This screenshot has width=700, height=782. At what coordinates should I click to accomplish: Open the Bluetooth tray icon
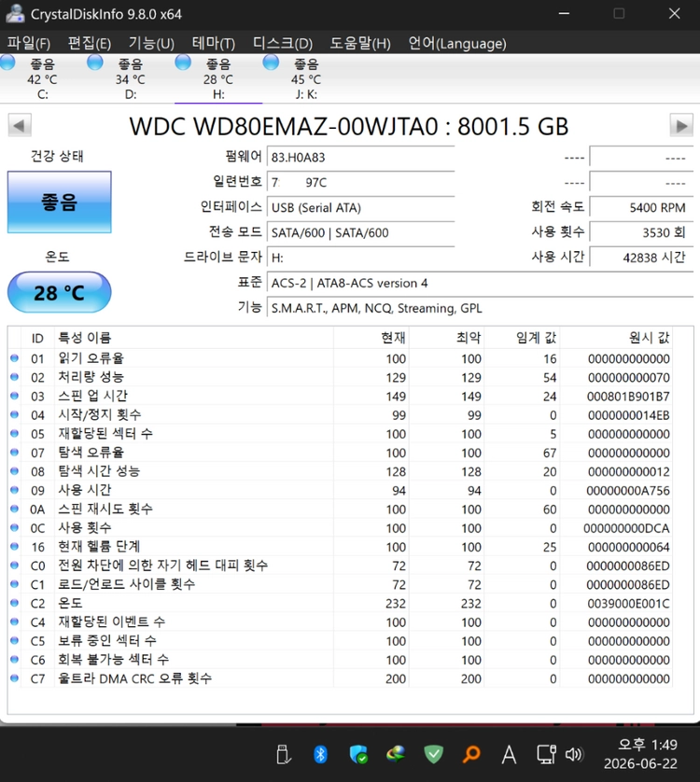pos(320,754)
